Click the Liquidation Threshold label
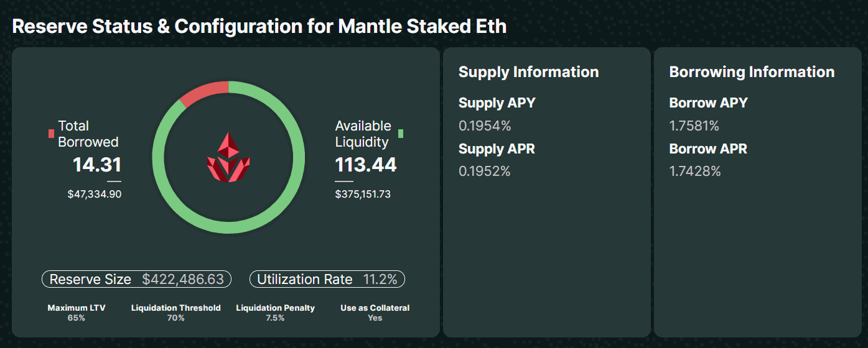Screen dimensions: 868x348 (175, 308)
